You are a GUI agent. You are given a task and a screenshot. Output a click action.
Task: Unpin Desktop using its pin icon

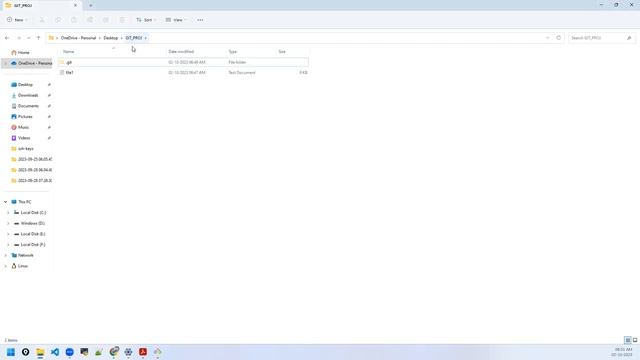click(x=49, y=84)
